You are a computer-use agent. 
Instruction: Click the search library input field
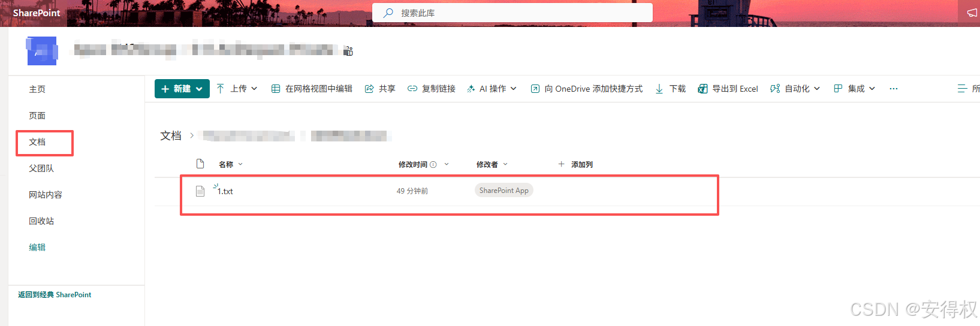coord(512,13)
